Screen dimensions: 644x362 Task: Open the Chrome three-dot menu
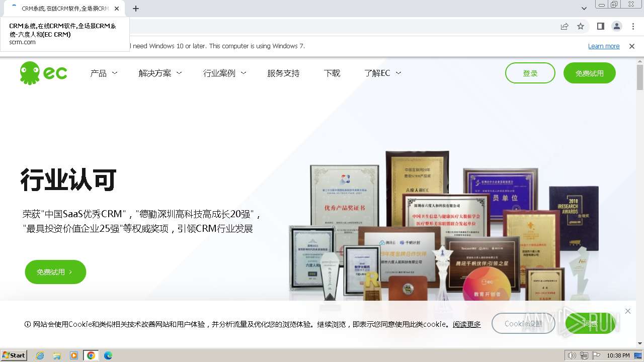(633, 26)
